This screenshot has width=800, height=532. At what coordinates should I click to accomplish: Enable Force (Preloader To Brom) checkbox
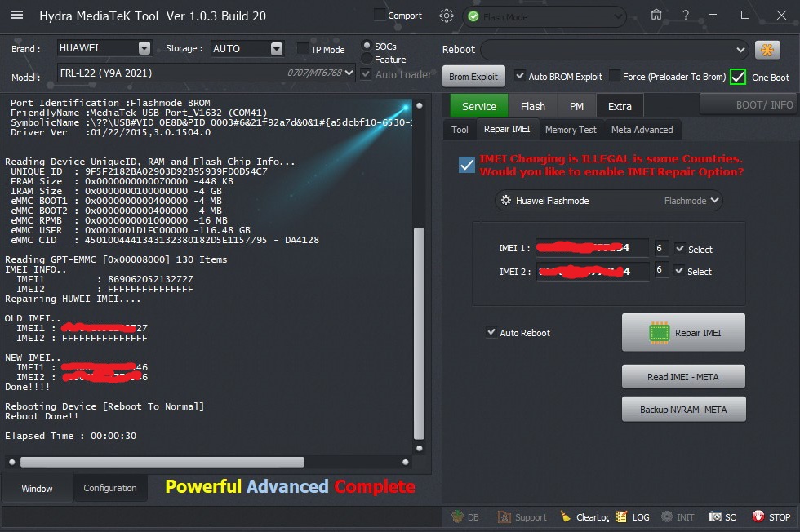615,76
